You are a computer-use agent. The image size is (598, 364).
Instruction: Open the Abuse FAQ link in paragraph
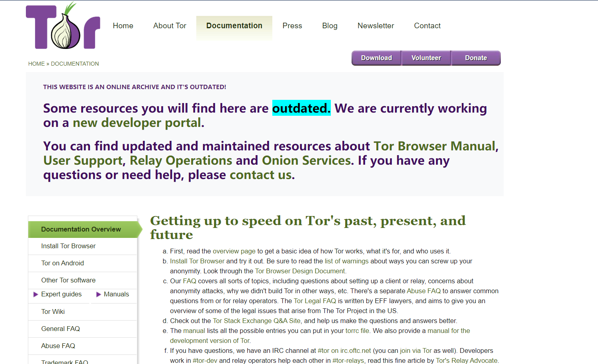[x=424, y=291]
